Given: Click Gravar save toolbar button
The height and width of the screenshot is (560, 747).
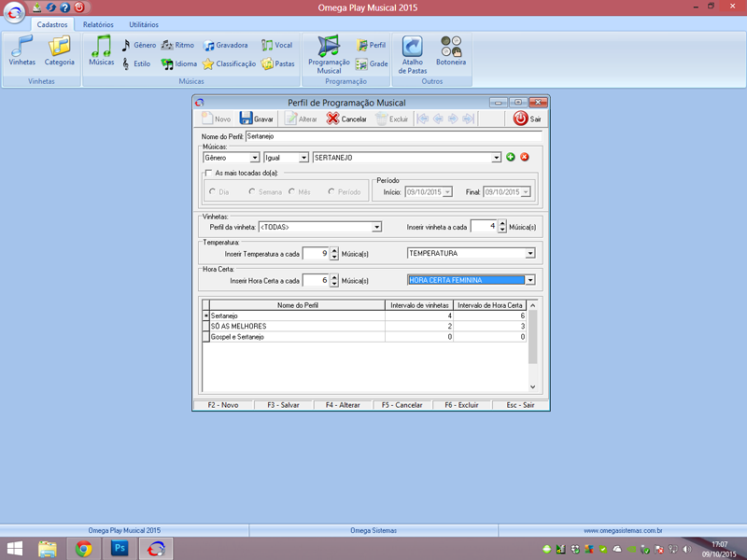Looking at the screenshot, I should (x=256, y=119).
